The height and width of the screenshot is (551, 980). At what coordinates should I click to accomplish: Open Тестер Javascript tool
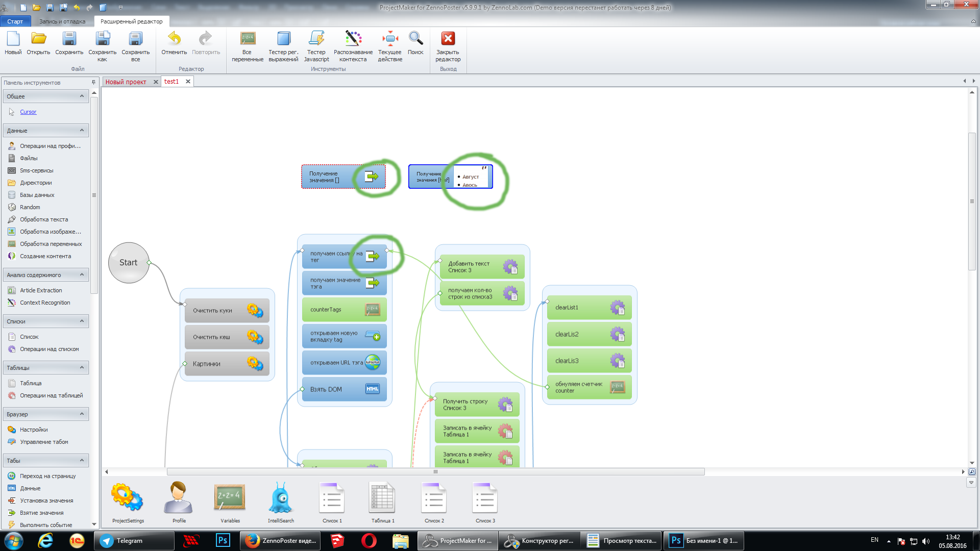(316, 46)
